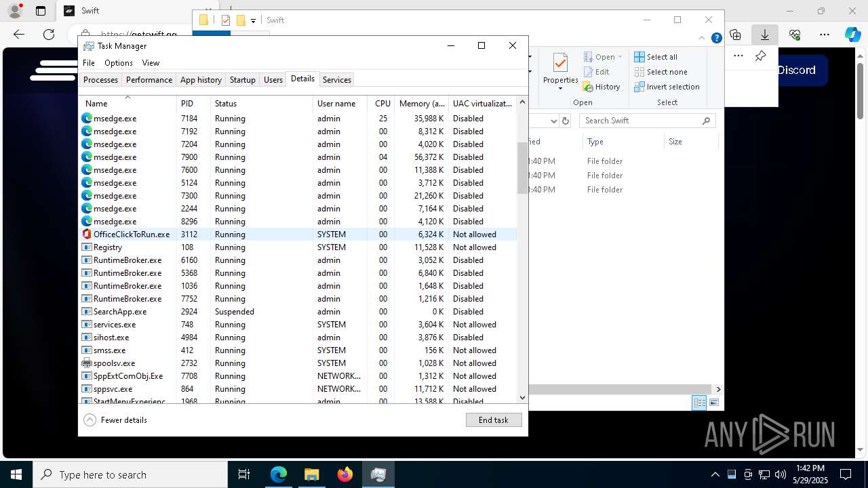Select the services.exe process
The width and height of the screenshot is (868, 488).
pos(298,324)
